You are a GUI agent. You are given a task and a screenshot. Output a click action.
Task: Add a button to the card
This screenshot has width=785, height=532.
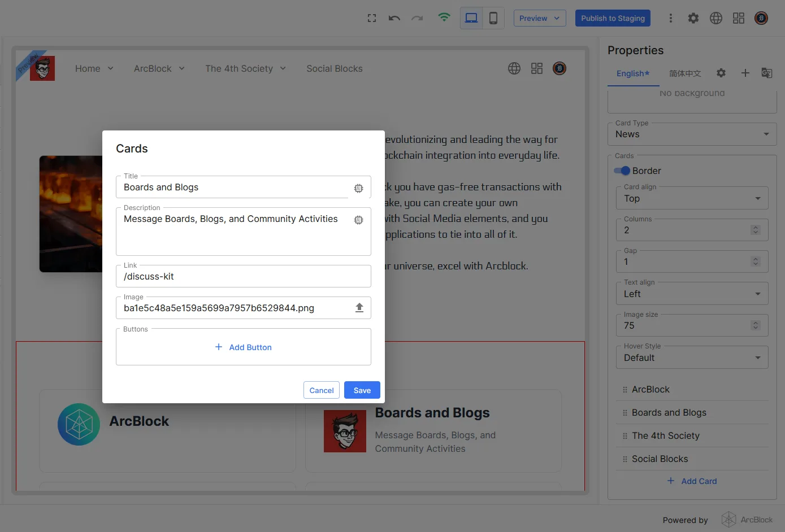pyautogui.click(x=244, y=347)
